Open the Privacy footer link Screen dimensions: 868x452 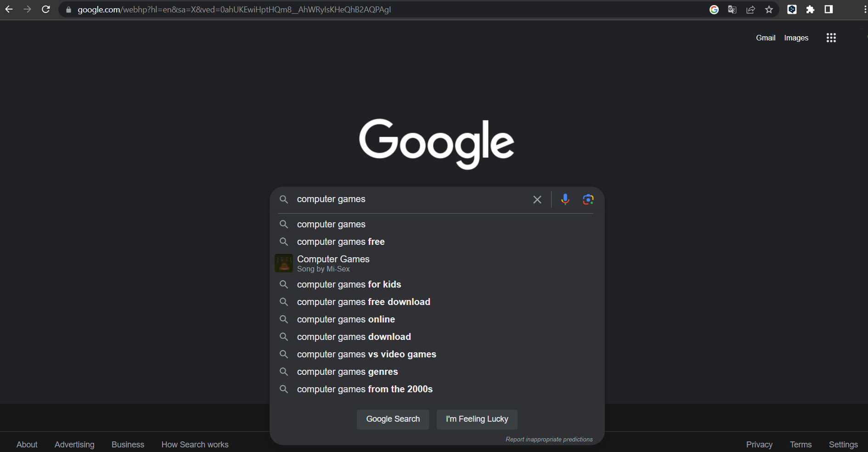tap(759, 445)
